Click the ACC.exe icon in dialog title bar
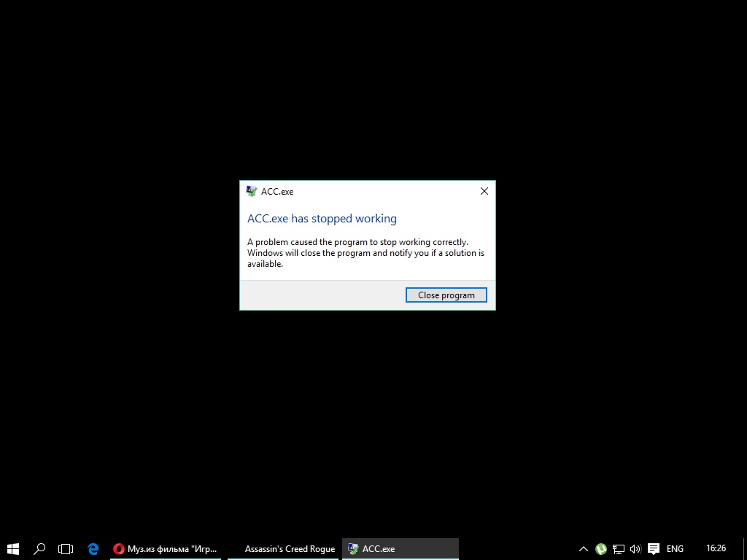Viewport: 747px width, 560px height. (252, 192)
